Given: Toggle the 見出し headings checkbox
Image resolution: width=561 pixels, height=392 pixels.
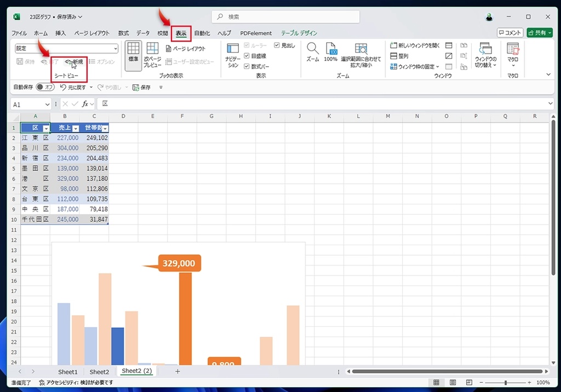Looking at the screenshot, I should point(277,45).
